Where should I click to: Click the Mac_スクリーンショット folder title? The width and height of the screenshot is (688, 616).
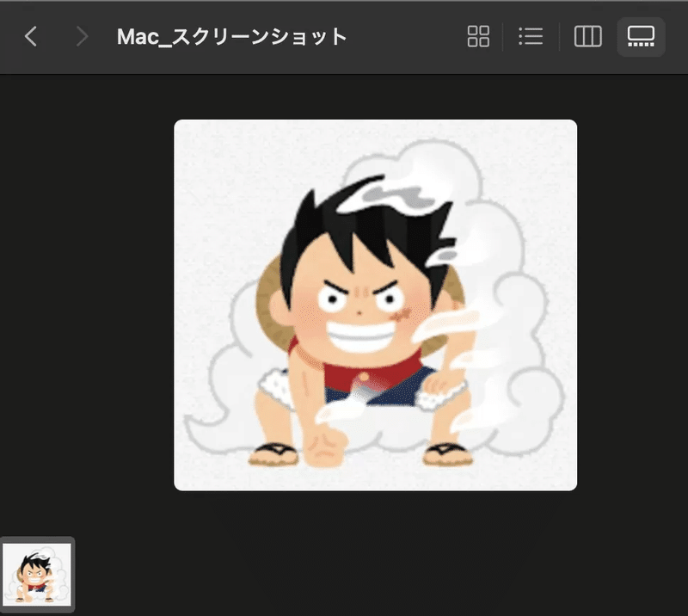[x=232, y=37]
